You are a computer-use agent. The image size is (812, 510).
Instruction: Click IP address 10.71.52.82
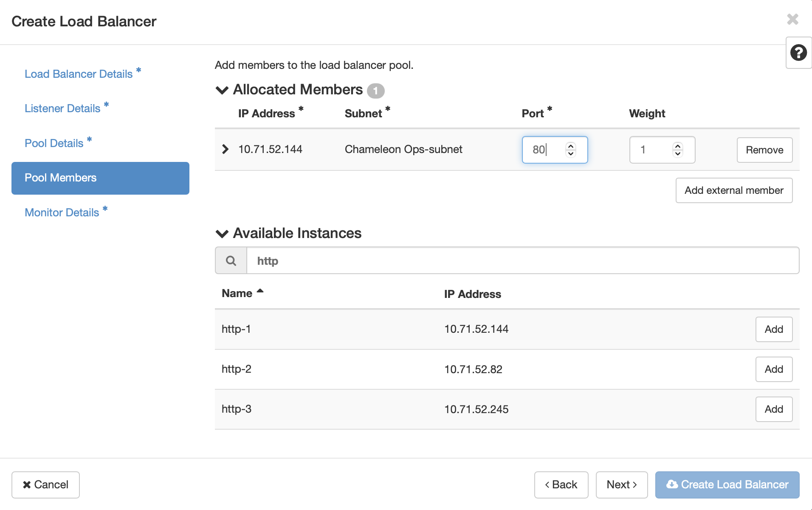point(473,369)
